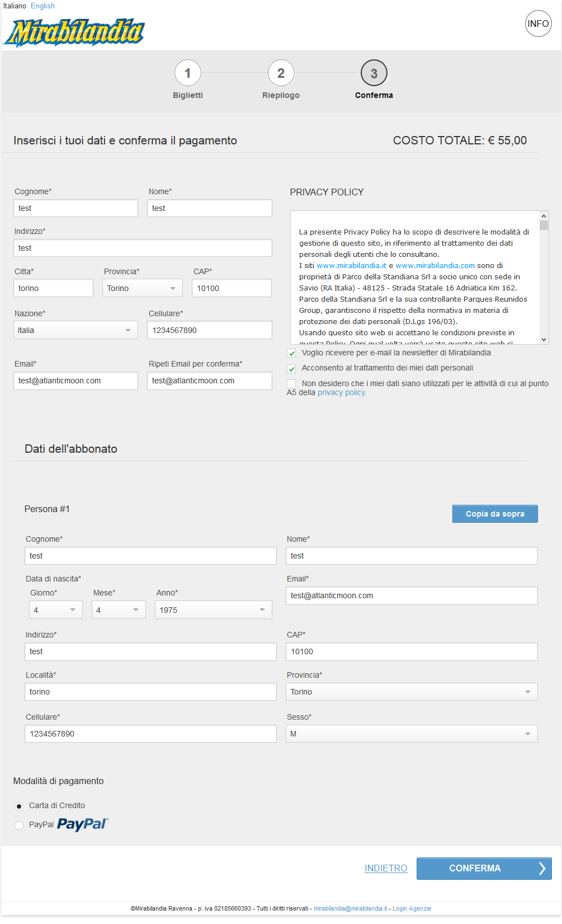This screenshot has width=562, height=924.
Task: Click the billing CAP field
Action: click(232, 288)
